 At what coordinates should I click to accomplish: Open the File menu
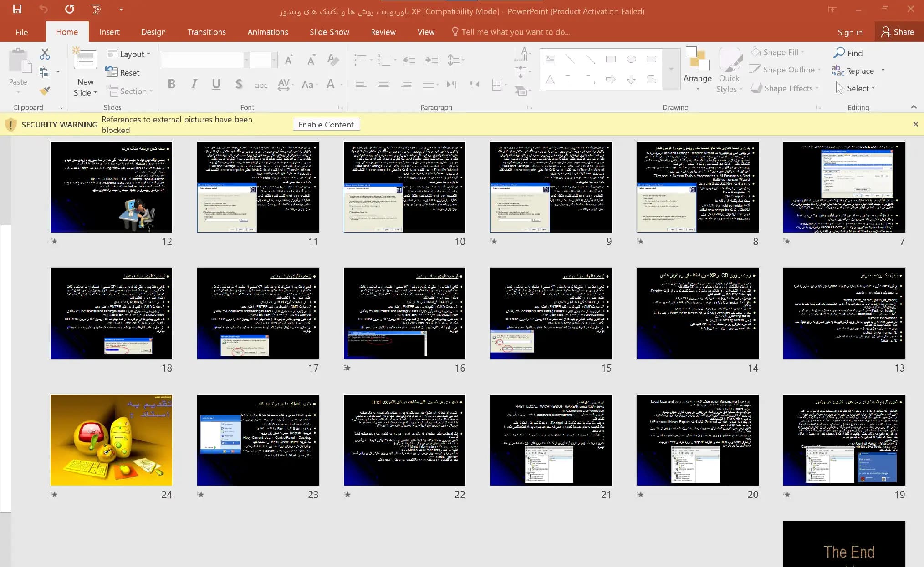[21, 32]
